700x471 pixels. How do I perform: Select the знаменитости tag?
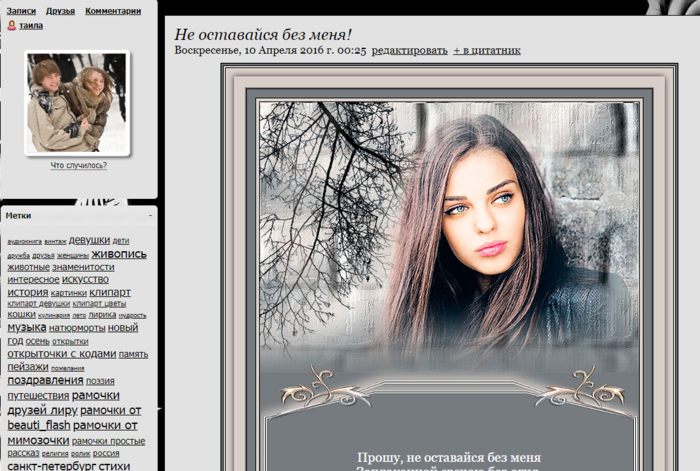[x=83, y=267]
